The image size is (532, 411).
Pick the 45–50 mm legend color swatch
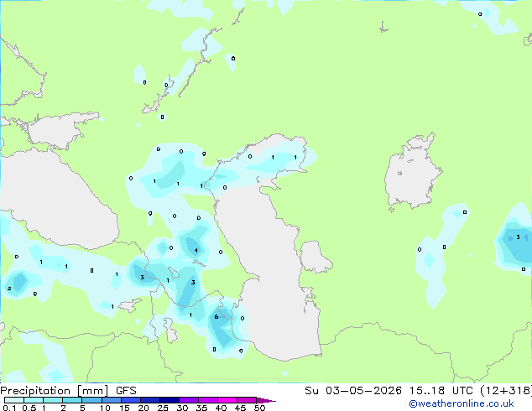247,400
